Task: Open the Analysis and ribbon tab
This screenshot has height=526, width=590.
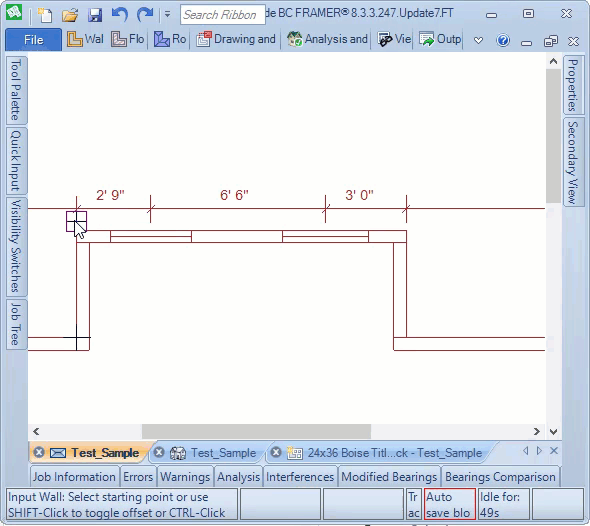Action: tap(327, 39)
